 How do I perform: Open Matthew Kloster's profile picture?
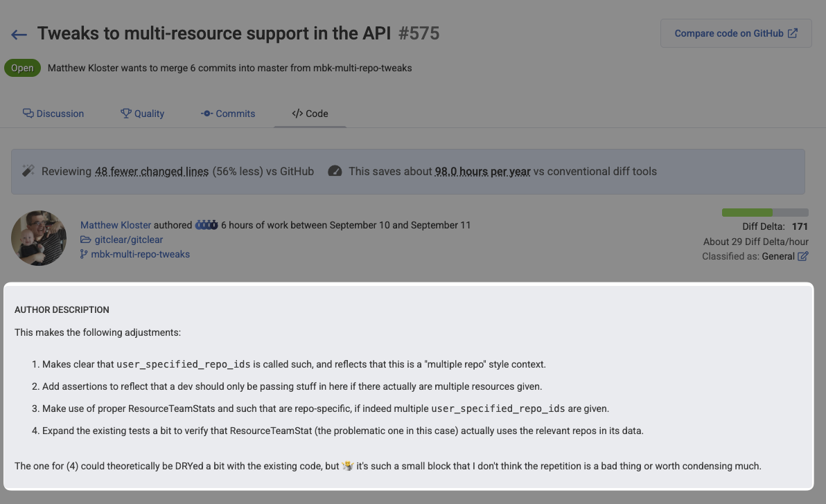click(39, 238)
